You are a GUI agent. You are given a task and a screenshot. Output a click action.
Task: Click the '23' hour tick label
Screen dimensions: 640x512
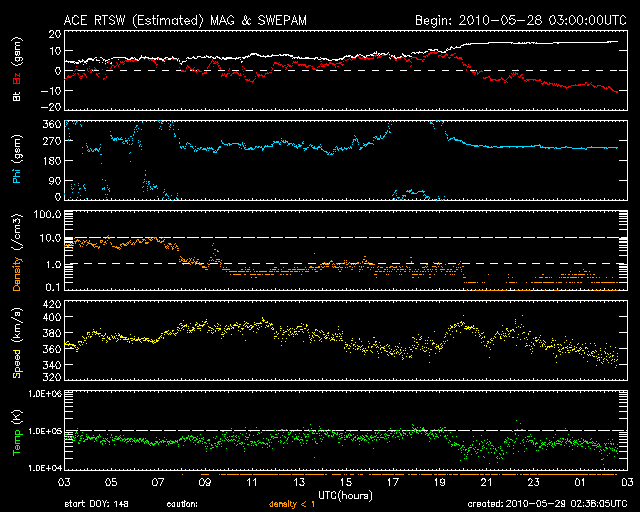coord(533,483)
